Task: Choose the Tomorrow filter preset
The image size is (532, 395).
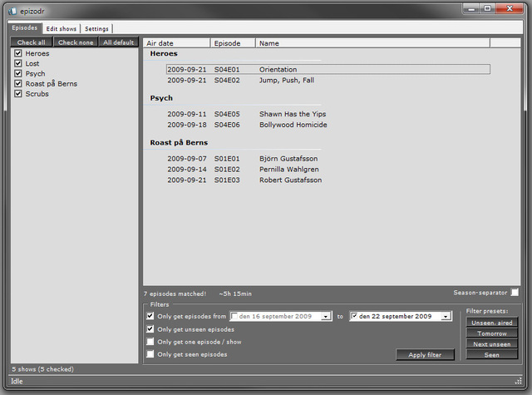Action: pyautogui.click(x=492, y=333)
